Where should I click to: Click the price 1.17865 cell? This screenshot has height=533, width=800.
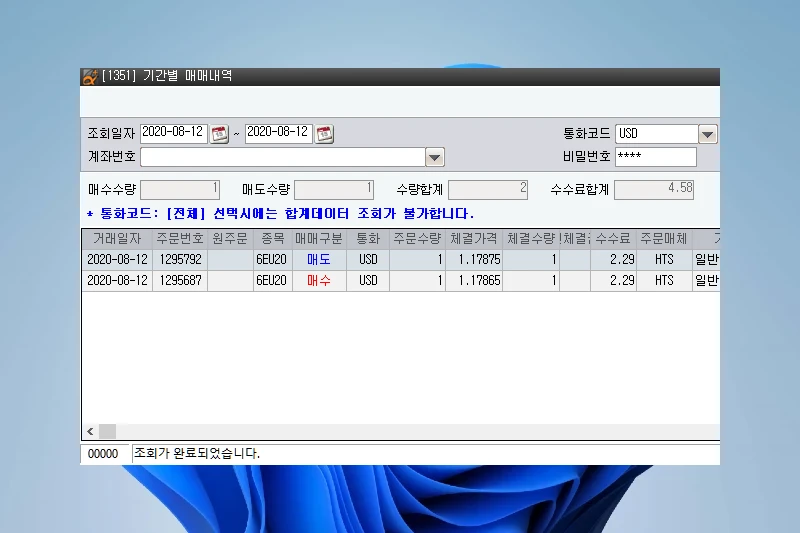[x=474, y=281]
